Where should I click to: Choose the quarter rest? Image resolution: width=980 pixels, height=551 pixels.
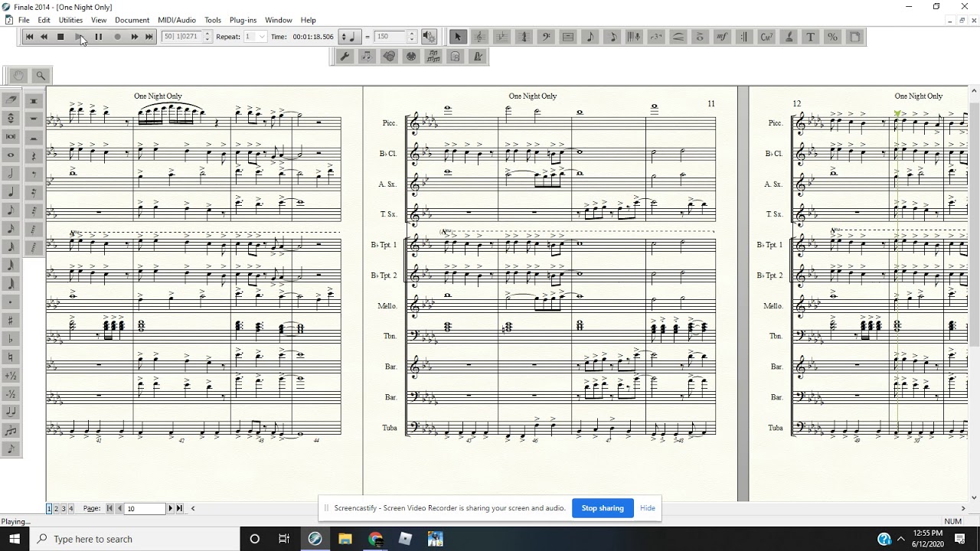(34, 156)
